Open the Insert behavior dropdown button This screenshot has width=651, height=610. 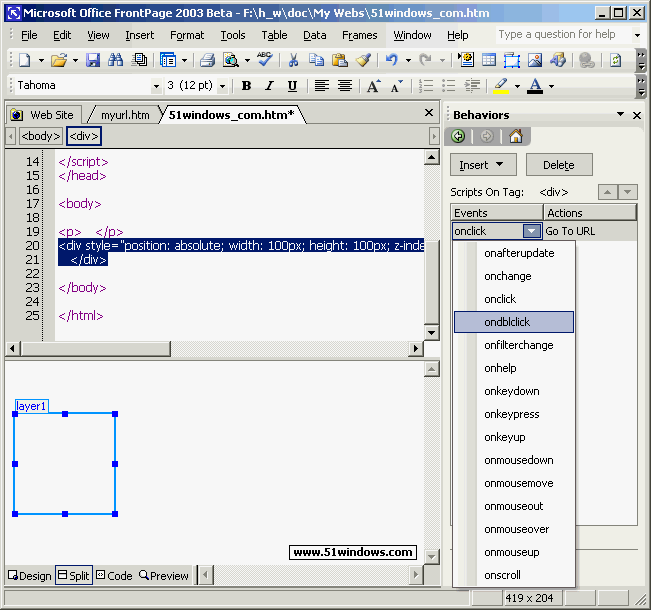(x=483, y=165)
